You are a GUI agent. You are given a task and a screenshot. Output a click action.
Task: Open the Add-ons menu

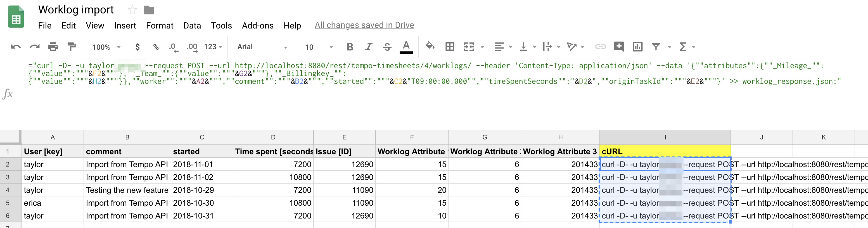(x=257, y=26)
